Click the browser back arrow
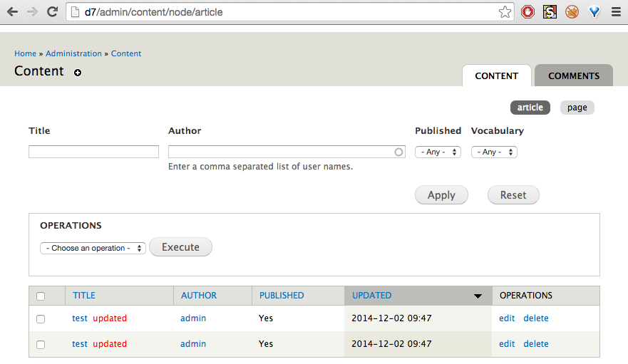 (x=13, y=11)
